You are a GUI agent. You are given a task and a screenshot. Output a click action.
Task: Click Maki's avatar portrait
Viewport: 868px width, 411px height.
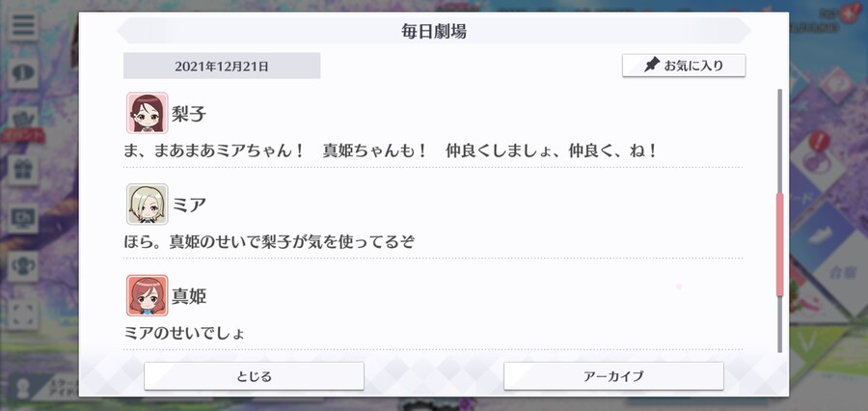tap(147, 295)
